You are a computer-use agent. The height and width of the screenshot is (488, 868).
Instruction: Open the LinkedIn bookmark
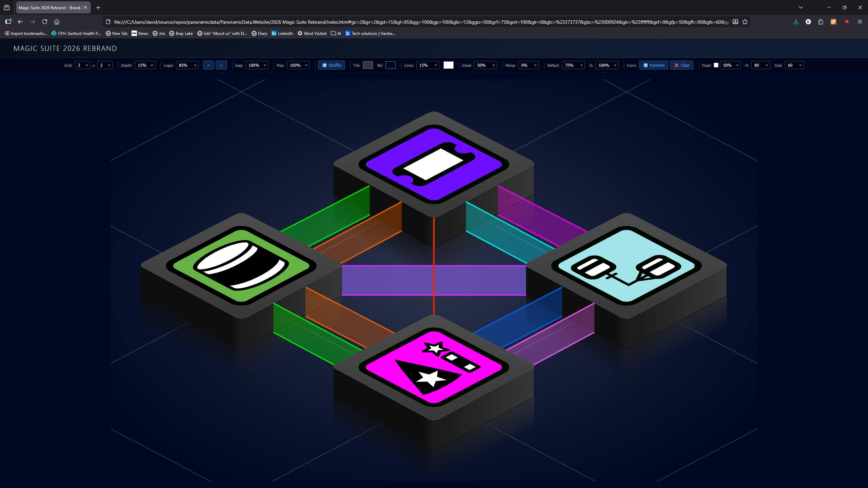coord(282,33)
